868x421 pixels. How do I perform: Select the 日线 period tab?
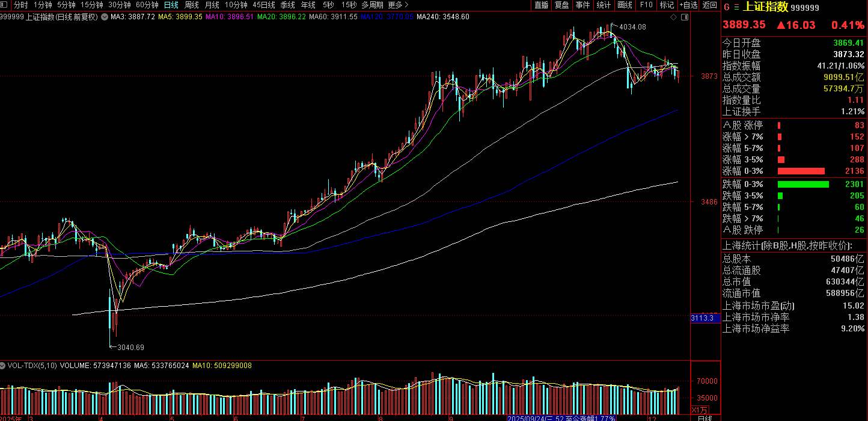171,5
